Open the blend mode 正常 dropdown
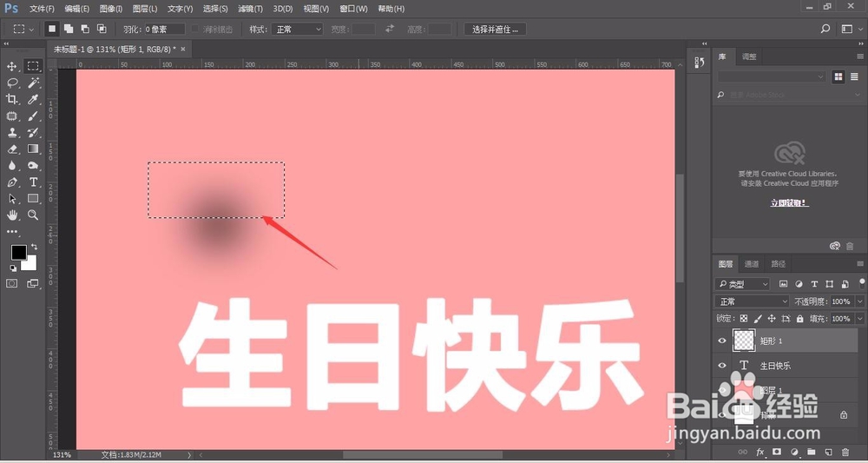 pyautogui.click(x=752, y=301)
